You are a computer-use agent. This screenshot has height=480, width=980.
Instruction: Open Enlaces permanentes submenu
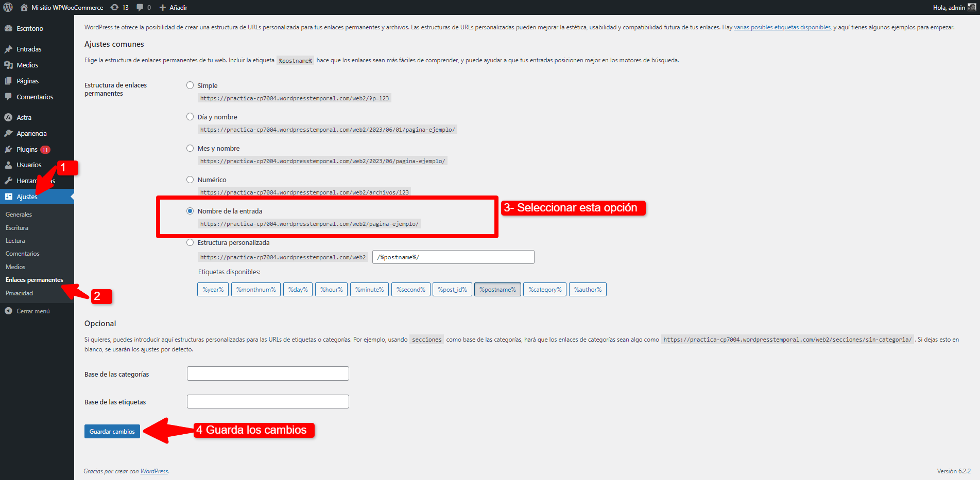(35, 280)
